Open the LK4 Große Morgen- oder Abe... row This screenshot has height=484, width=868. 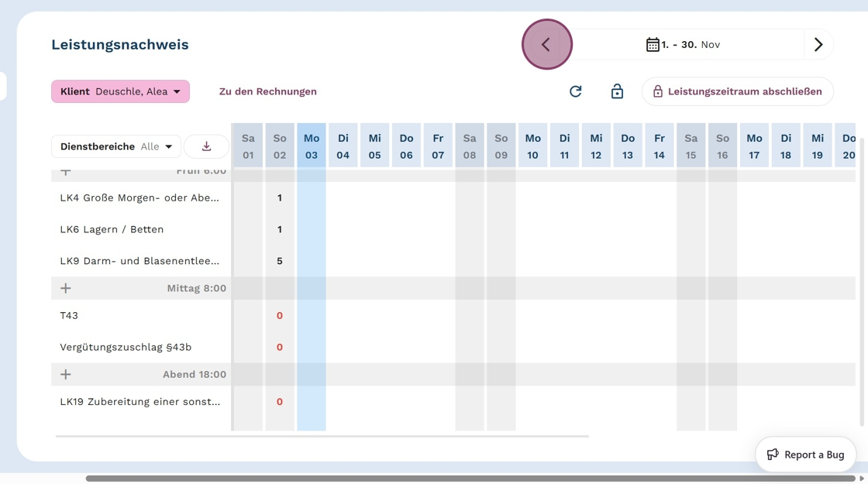(139, 198)
